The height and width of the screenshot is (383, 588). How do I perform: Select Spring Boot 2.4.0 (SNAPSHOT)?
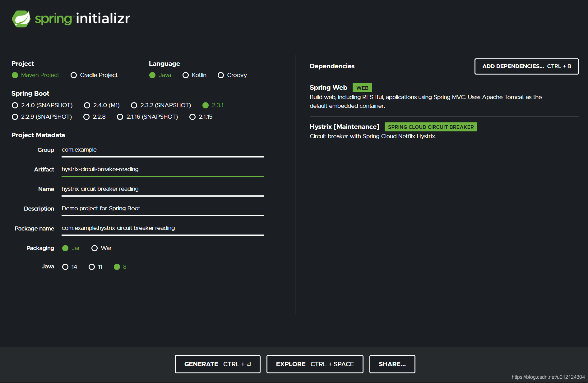[42, 105]
